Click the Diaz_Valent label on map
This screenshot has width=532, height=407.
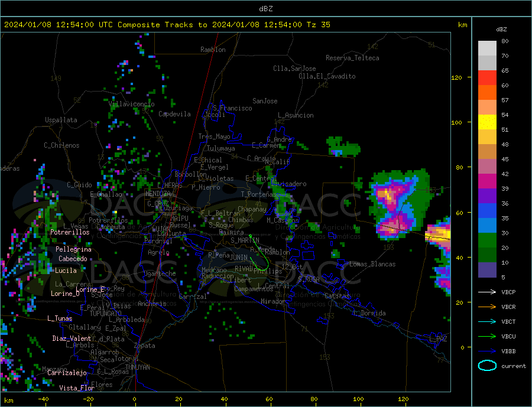pyautogui.click(x=72, y=338)
